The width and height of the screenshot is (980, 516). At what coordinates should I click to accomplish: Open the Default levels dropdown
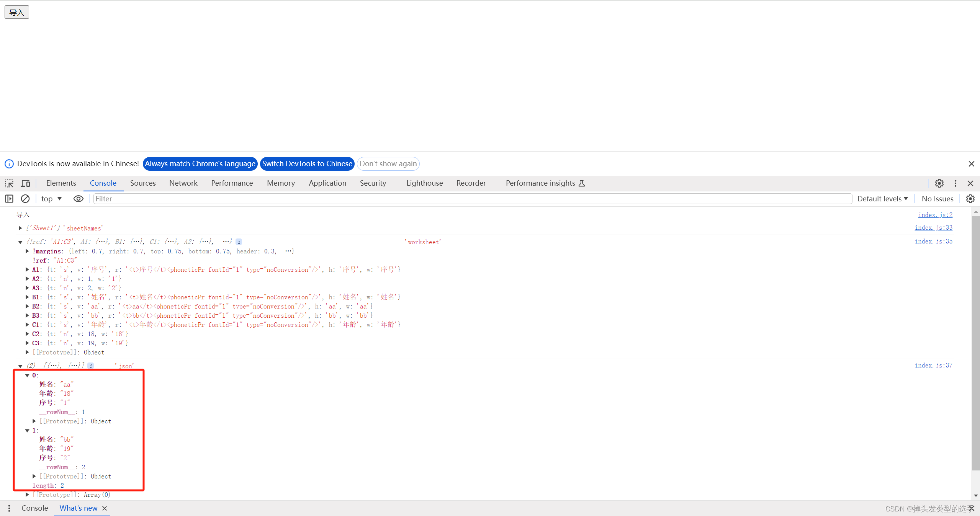(x=883, y=198)
